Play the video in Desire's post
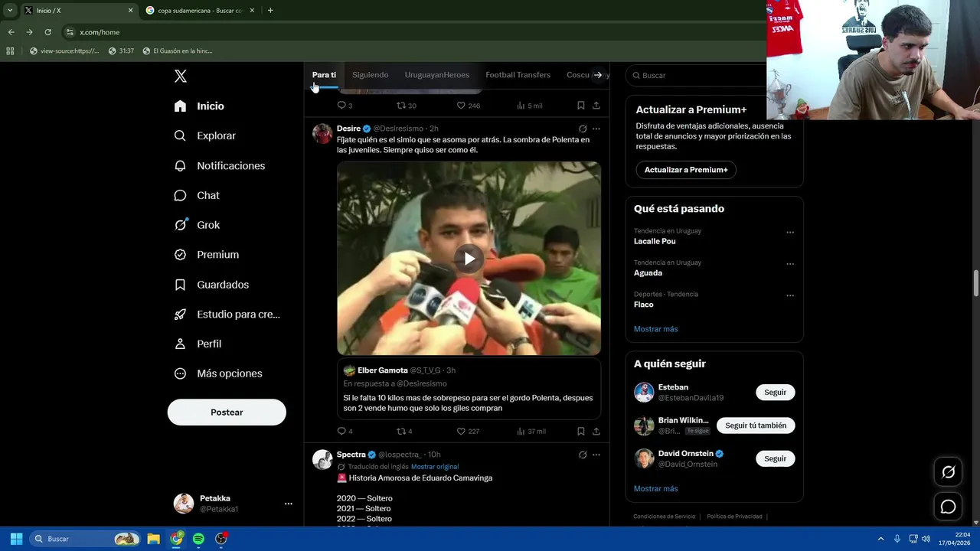The image size is (980, 551). click(x=469, y=259)
